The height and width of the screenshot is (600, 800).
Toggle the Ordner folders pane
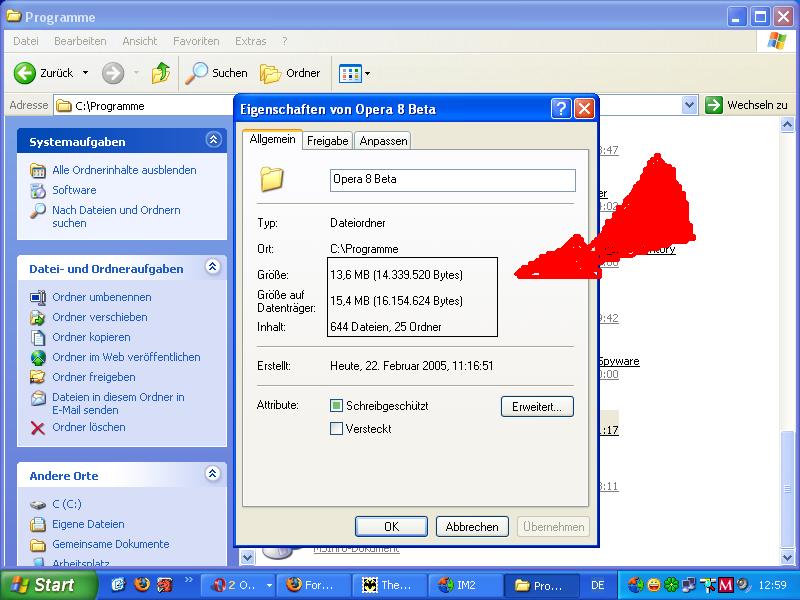tap(290, 73)
